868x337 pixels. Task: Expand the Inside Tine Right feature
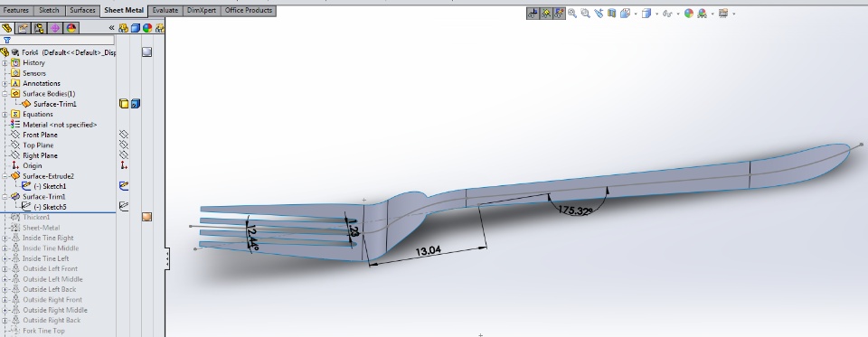pos(5,238)
